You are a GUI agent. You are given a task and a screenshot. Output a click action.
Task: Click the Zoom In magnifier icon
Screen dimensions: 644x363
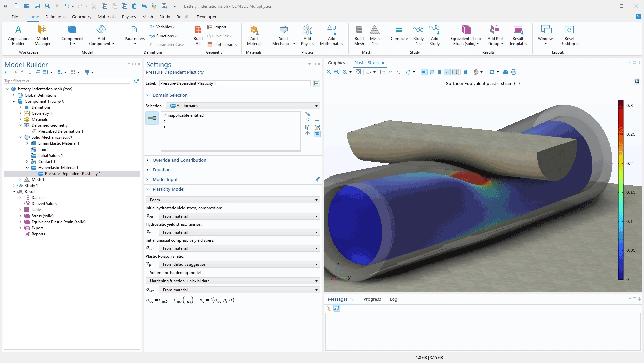329,72
